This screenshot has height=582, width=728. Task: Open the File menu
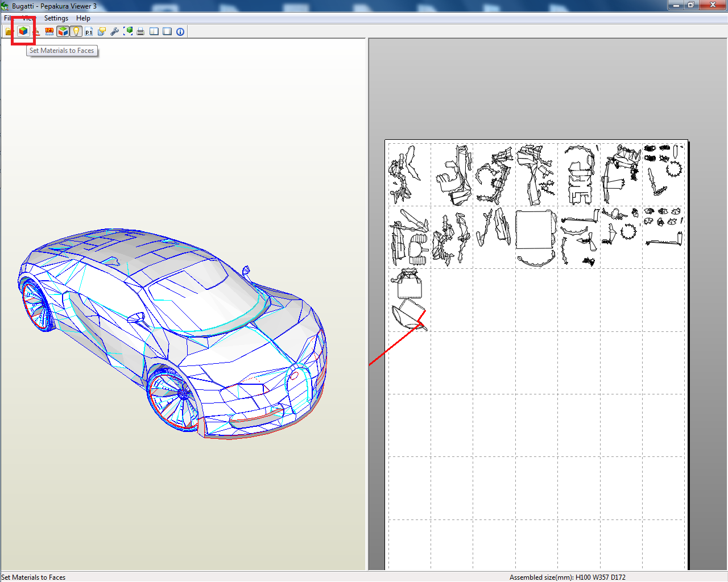click(8, 18)
